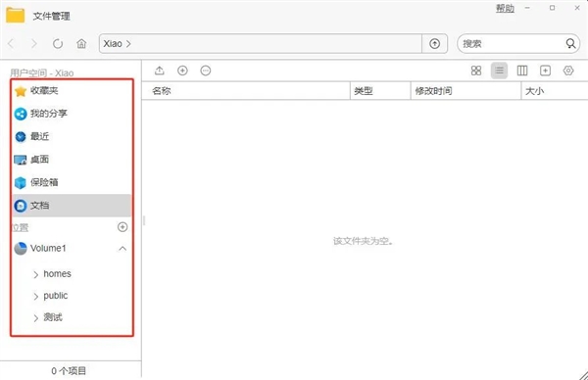Open 收藏夹 favorites
Screen dimensions: 588x380
72,91
